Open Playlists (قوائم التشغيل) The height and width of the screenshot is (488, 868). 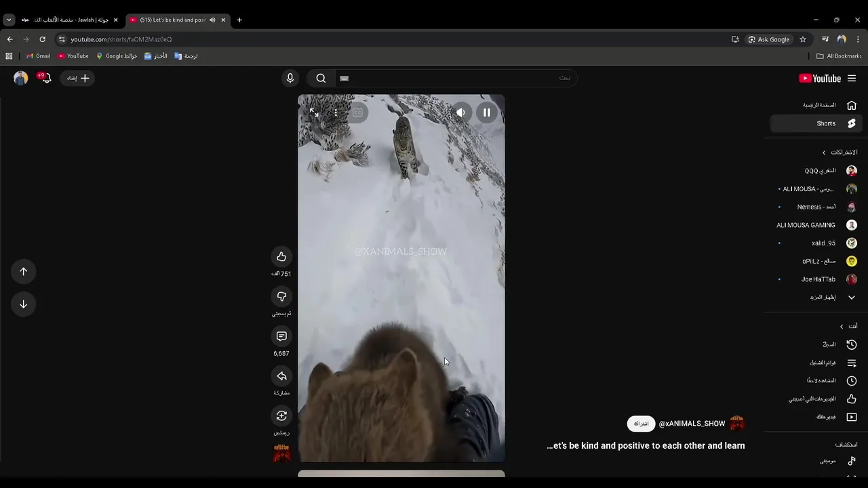[x=816, y=363]
